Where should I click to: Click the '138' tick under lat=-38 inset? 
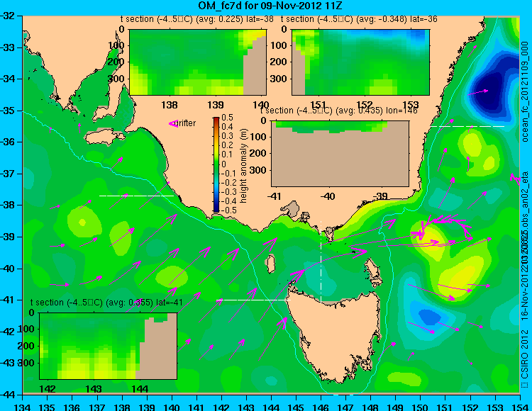pos(170,105)
